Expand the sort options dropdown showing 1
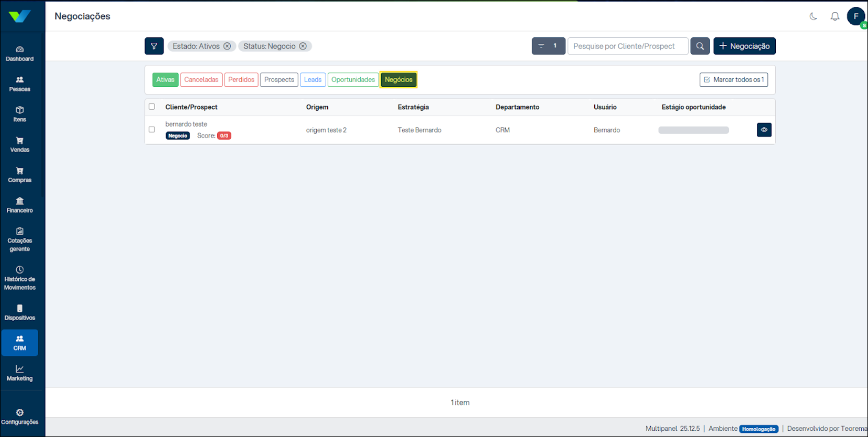Screen dimensions: 868x437 (x=548, y=46)
